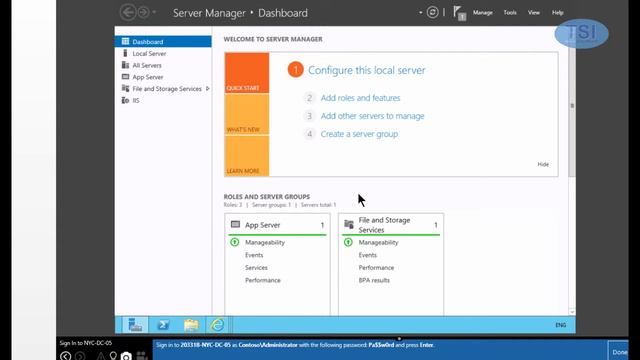Open the Manage menu
The height and width of the screenshot is (360, 640).
[482, 13]
